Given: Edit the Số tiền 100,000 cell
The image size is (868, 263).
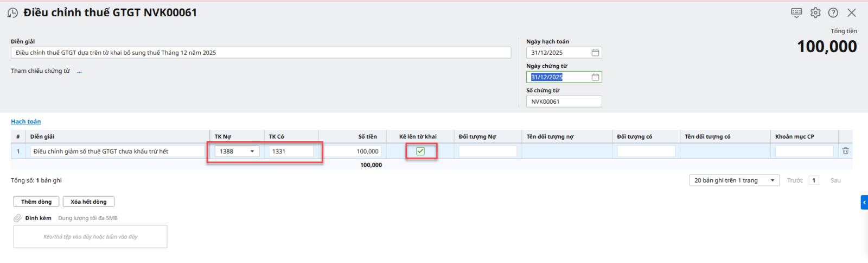Looking at the screenshot, I should [353, 152].
